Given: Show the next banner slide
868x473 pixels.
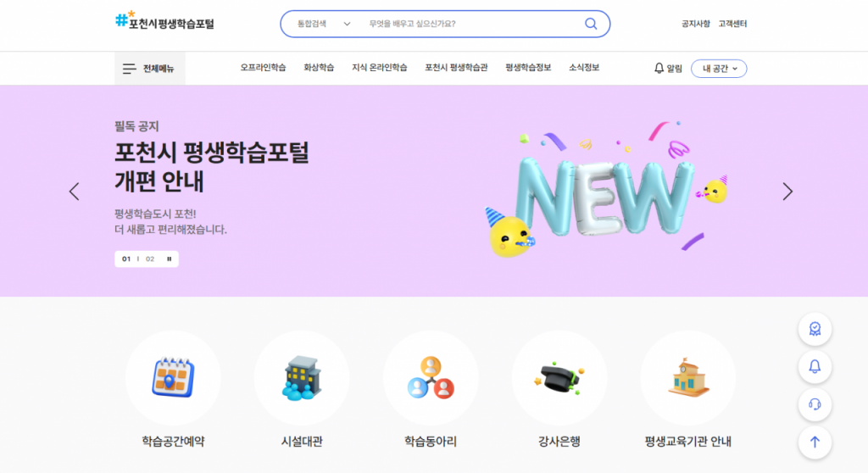Looking at the screenshot, I should click(787, 192).
